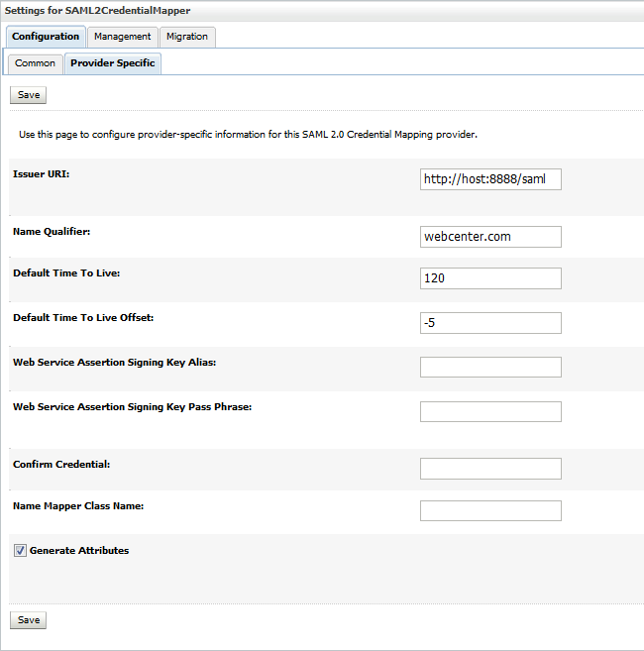Viewport: 644px width, 651px height.
Task: Switch to the Configuration tab
Action: click(x=46, y=37)
